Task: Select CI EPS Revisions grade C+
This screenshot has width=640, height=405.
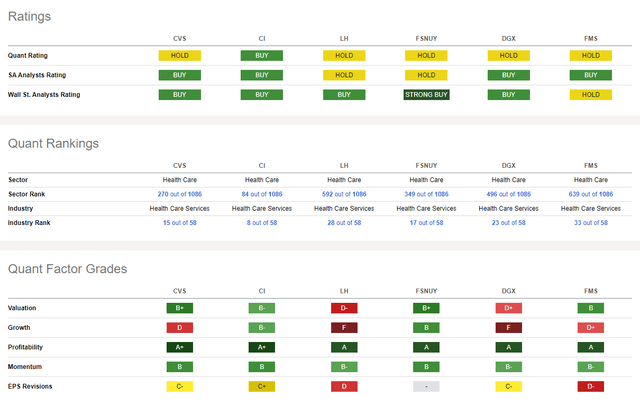Action: 262,387
